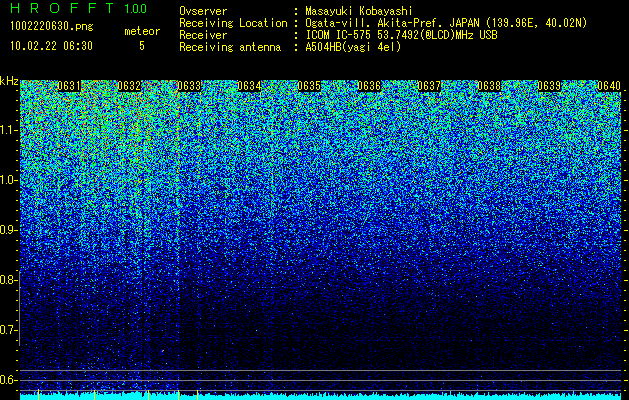Click the meteor count label

click(x=142, y=31)
